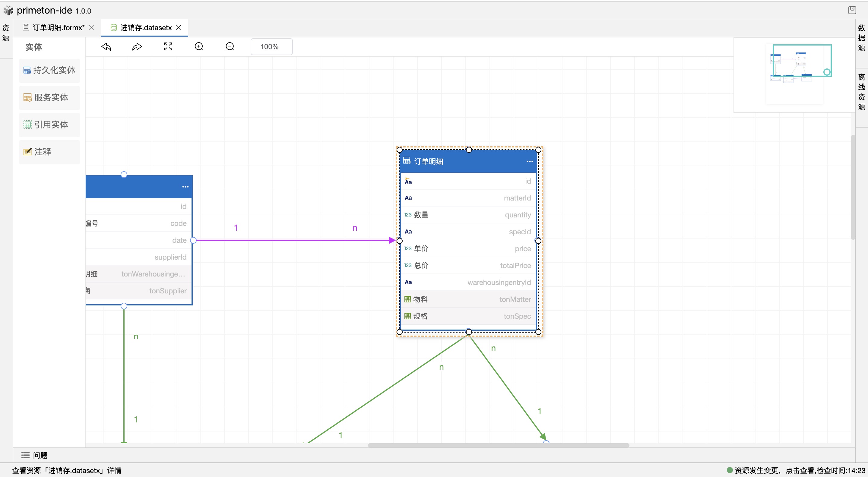Viewport: 868px width, 477px height.
Task: Click the canvas horizontal scrollbar
Action: point(498,445)
